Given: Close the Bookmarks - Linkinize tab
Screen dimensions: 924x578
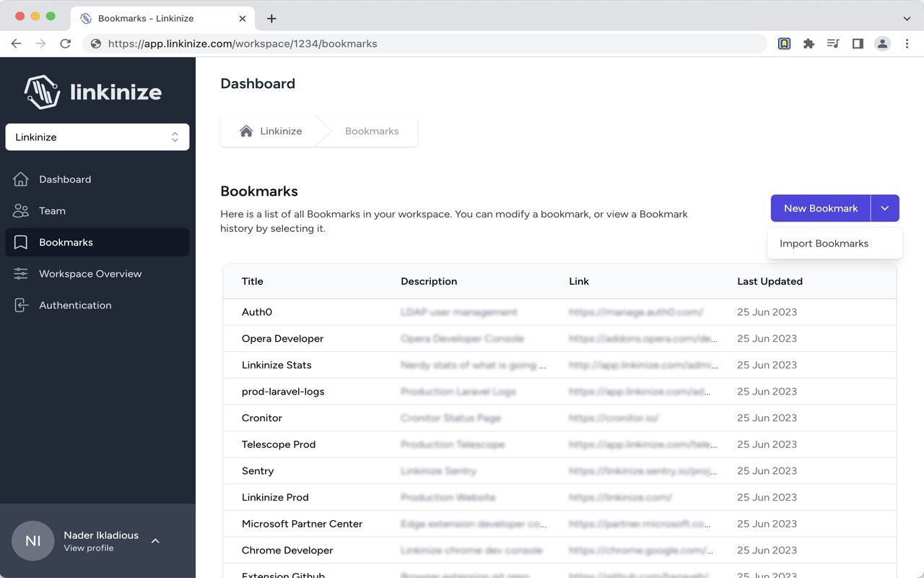Looking at the screenshot, I should tap(243, 18).
